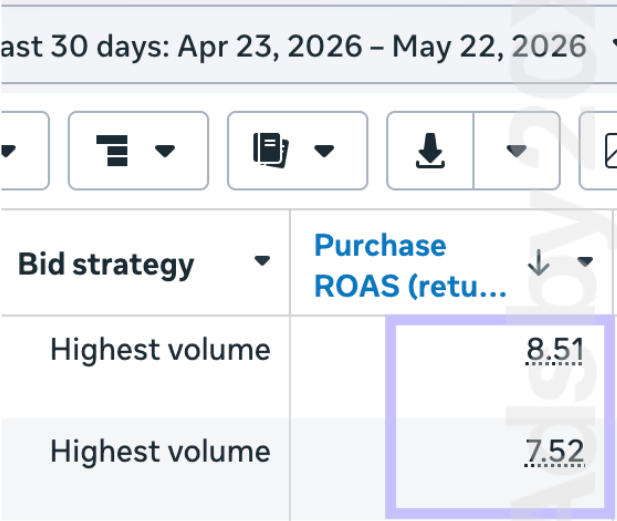Expand the export options dropdown arrow
This screenshot has height=521, width=617.
tap(517, 151)
